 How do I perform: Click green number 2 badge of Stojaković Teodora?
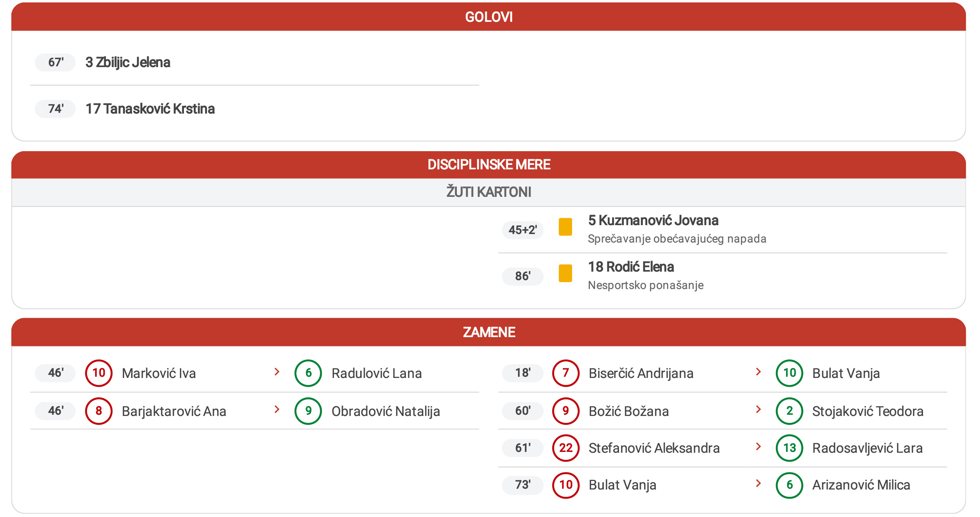(789, 411)
